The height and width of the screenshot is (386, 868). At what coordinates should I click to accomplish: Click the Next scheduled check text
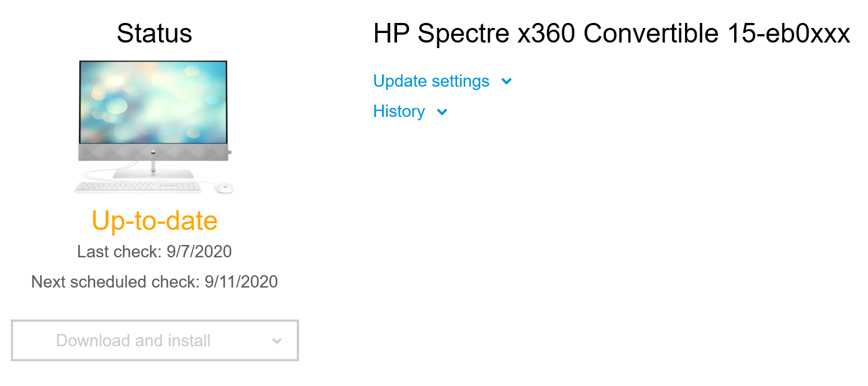155,281
